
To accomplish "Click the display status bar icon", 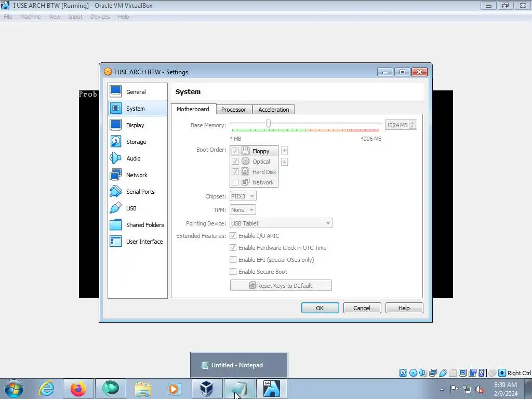I will 462,373.
